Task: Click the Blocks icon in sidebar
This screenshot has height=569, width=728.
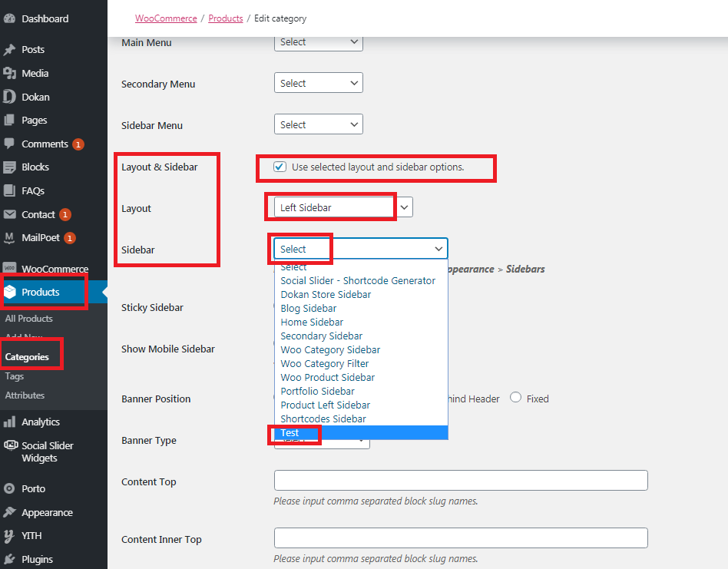Action: click(9, 167)
